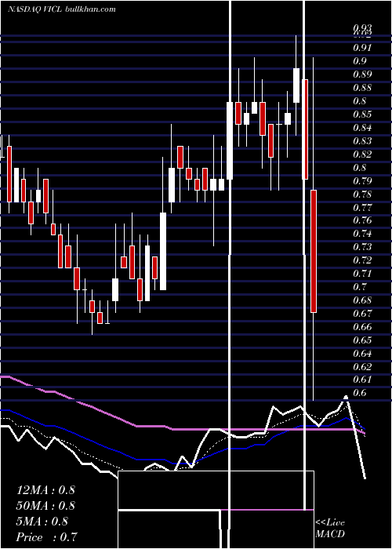Click the 0.84 price axis label

pyautogui.click(x=362, y=127)
